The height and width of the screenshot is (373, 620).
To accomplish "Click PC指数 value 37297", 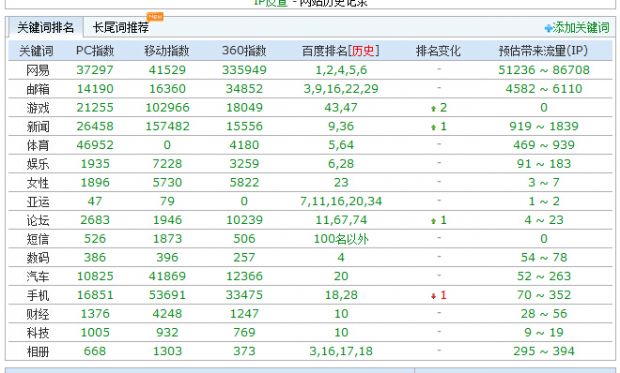I will click(x=95, y=70).
